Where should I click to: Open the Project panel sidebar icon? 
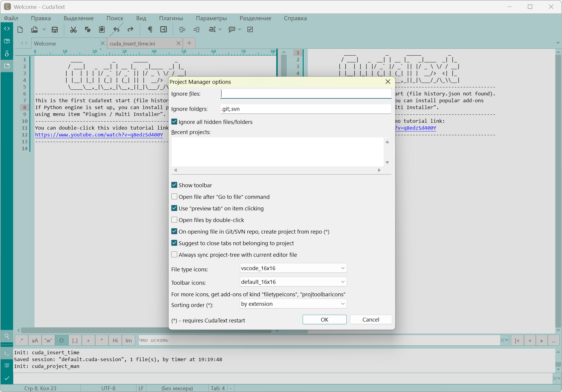pyautogui.click(x=7, y=66)
